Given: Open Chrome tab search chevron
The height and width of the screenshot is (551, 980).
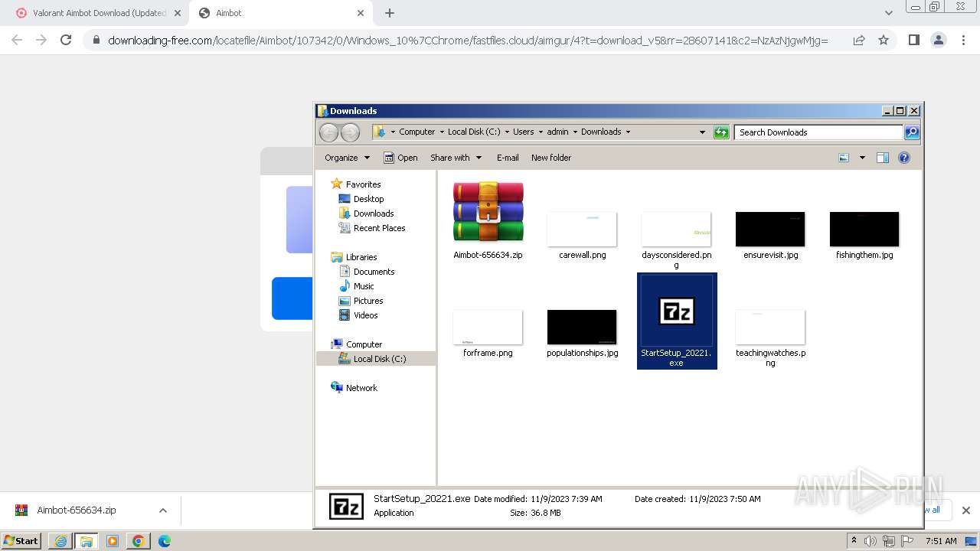Looking at the screenshot, I should tap(888, 13).
